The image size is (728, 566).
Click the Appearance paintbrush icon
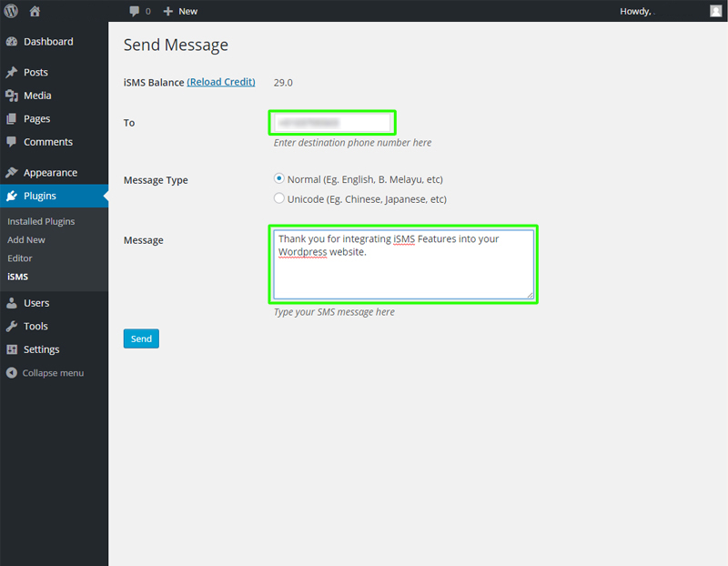pyautogui.click(x=12, y=173)
